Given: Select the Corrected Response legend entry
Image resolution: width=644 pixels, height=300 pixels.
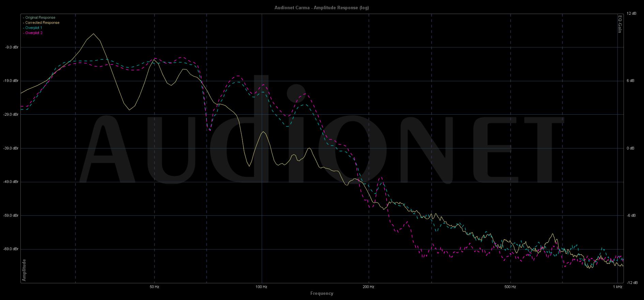Looking at the screenshot, I should (x=42, y=23).
